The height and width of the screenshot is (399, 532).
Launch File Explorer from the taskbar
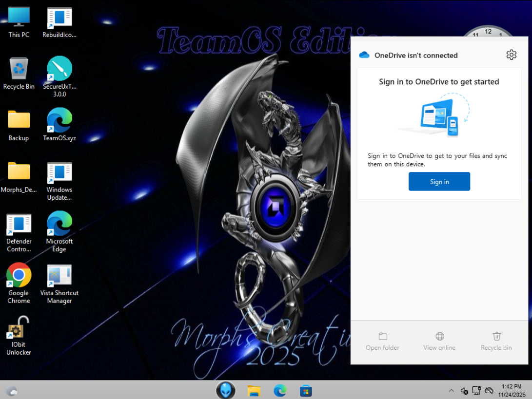pos(253,390)
